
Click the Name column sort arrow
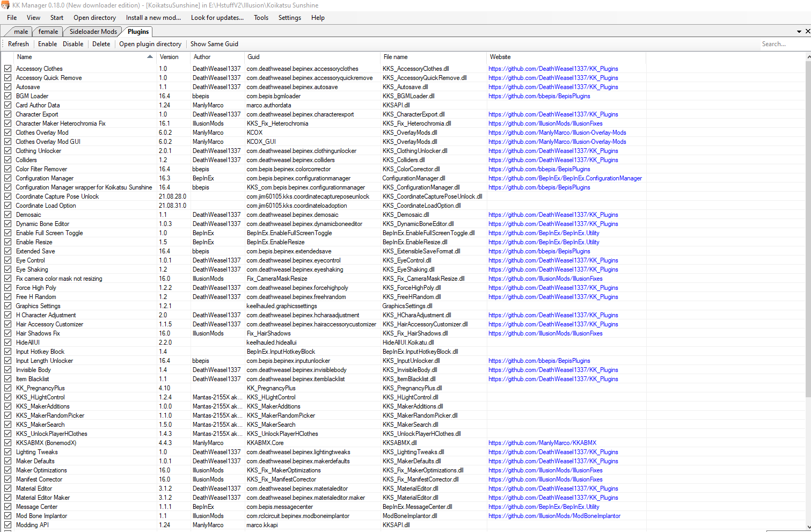(150, 57)
